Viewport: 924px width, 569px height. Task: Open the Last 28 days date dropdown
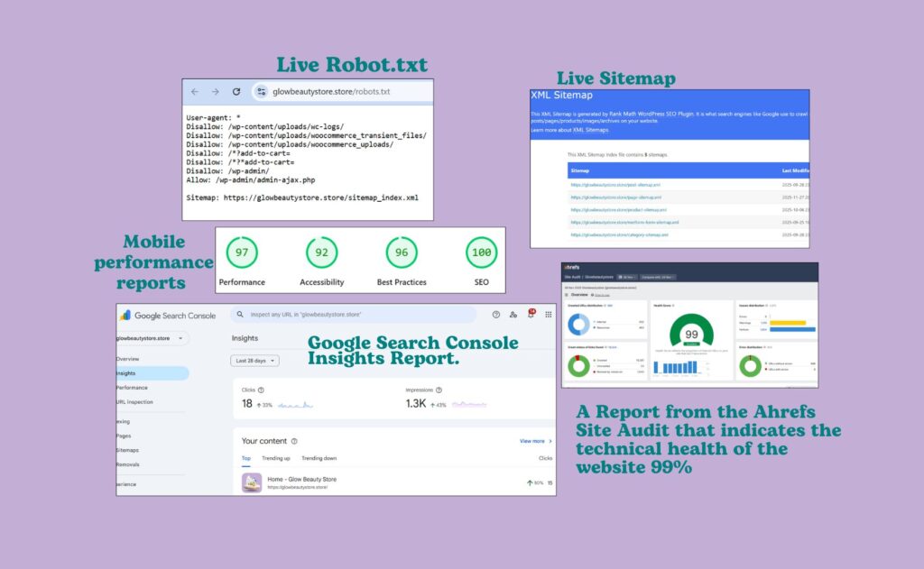254,361
